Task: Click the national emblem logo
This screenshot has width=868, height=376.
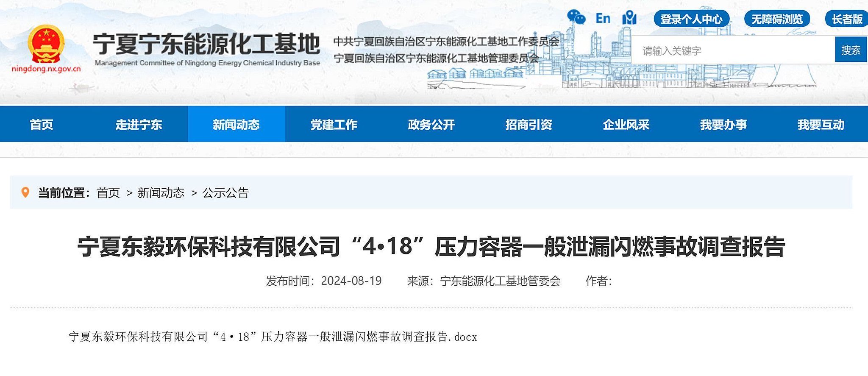Action: click(46, 44)
